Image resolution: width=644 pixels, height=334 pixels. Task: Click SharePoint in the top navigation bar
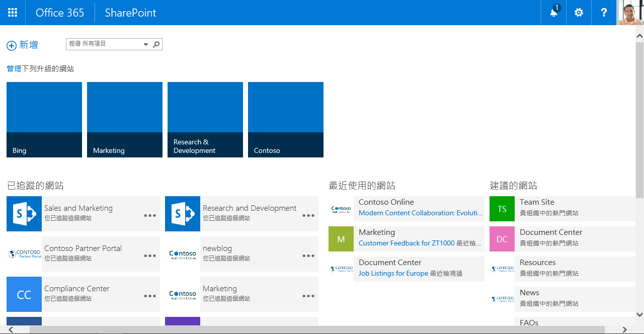coord(130,13)
